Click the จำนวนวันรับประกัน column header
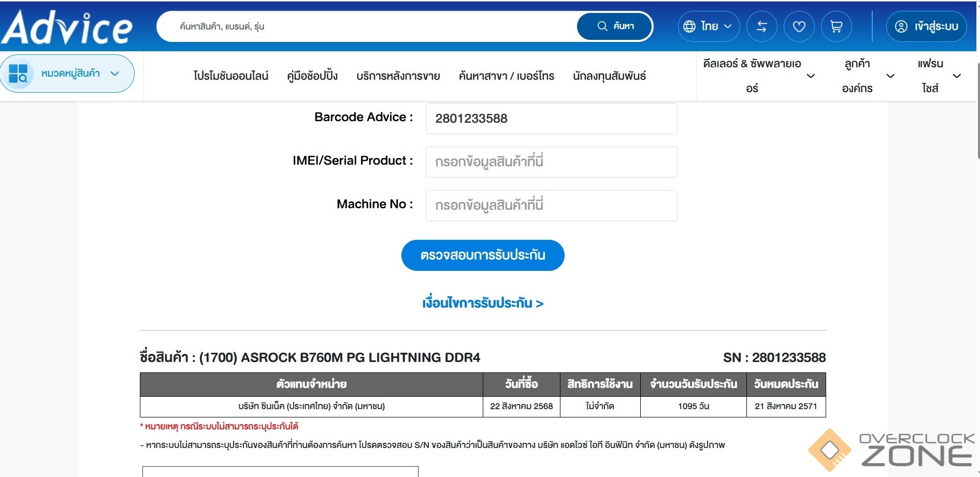The height and width of the screenshot is (477, 980). [694, 384]
